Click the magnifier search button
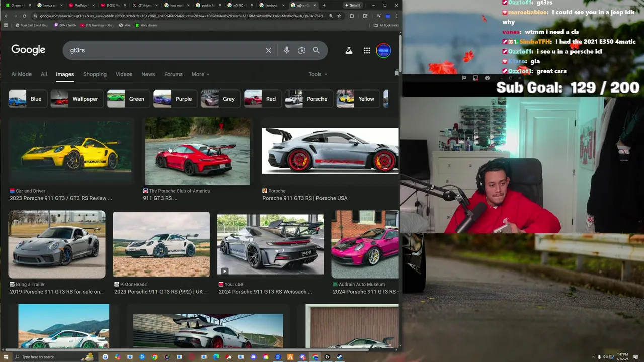Viewport: 644px width, 362px height. (316, 50)
